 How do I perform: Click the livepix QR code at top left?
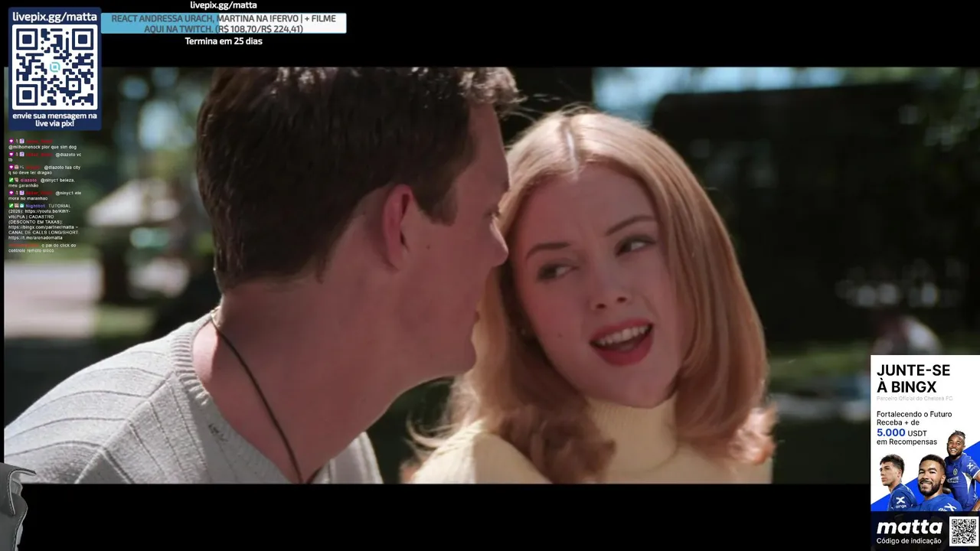(54, 67)
